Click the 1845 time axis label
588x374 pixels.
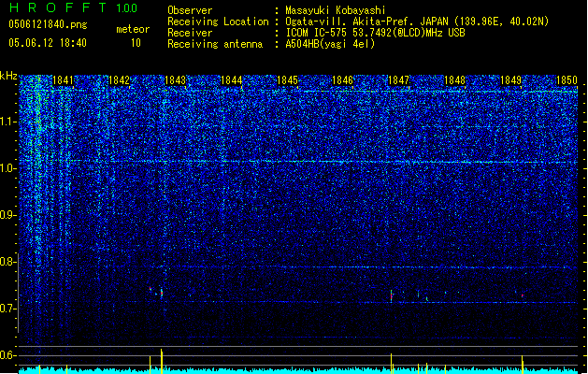[x=287, y=79]
